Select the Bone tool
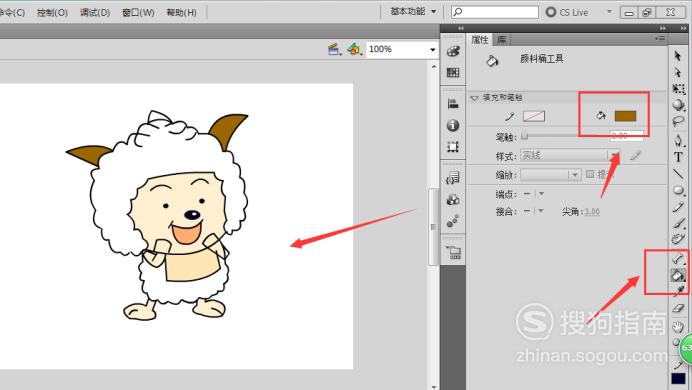Viewport: 692px width, 390px height. 678,259
